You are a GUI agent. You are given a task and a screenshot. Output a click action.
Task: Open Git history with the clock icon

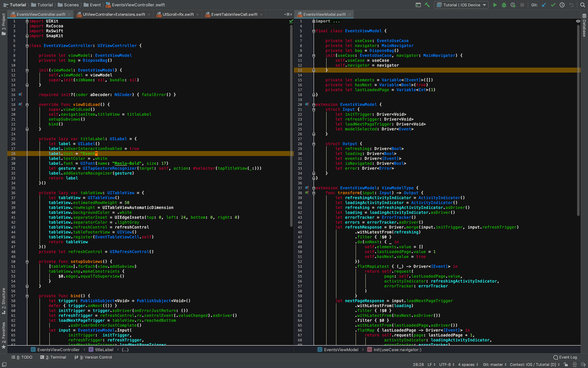(x=562, y=5)
